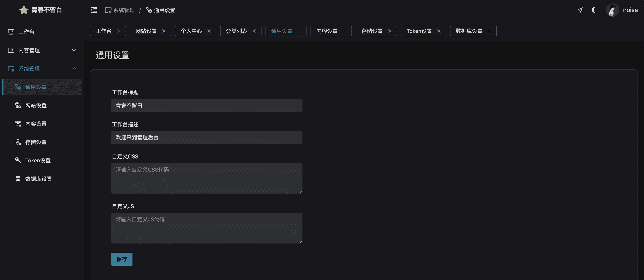Viewport: 644px width, 280px height.
Task: Toggle dark mode with the moon icon
Action: coord(594,10)
